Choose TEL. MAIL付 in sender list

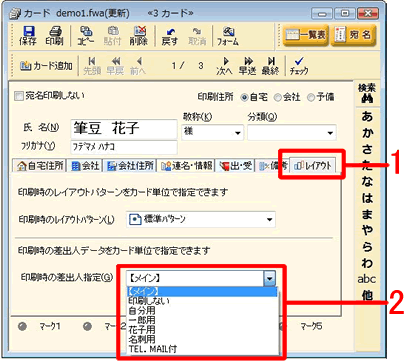(x=202, y=349)
